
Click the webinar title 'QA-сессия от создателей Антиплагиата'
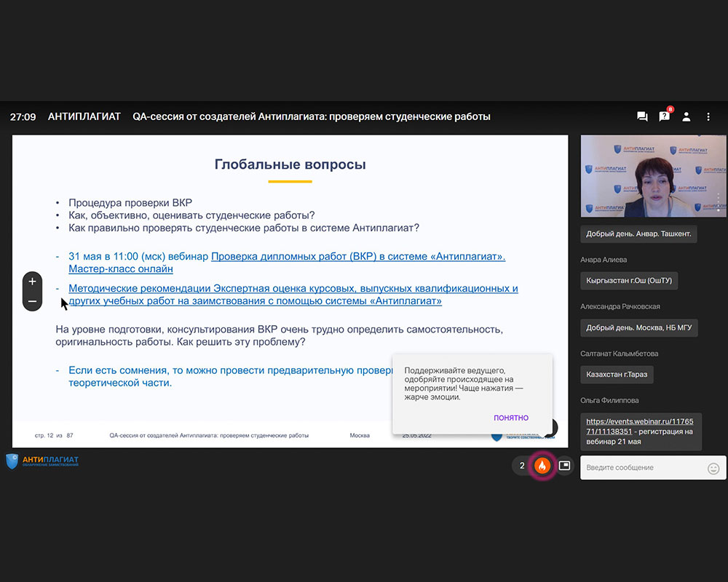[x=312, y=116]
